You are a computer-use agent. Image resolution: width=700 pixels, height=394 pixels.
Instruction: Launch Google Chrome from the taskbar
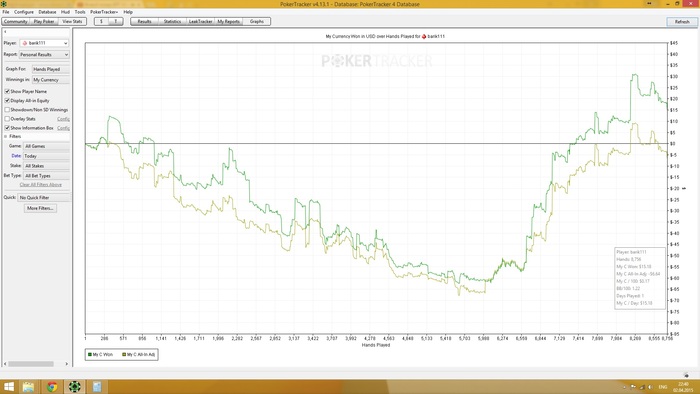[52, 386]
